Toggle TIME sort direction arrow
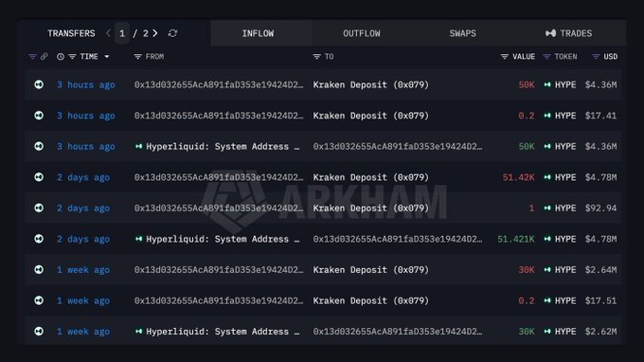644x362 pixels. click(x=107, y=57)
